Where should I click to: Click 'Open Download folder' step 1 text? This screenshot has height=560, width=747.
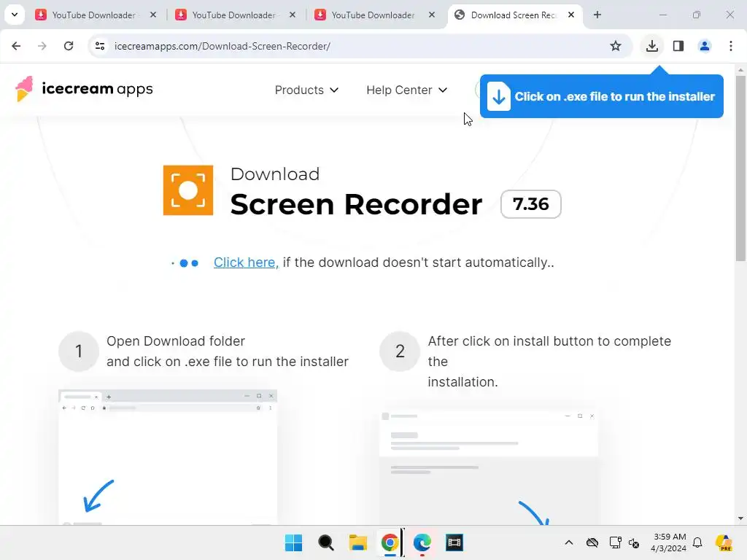(175, 341)
